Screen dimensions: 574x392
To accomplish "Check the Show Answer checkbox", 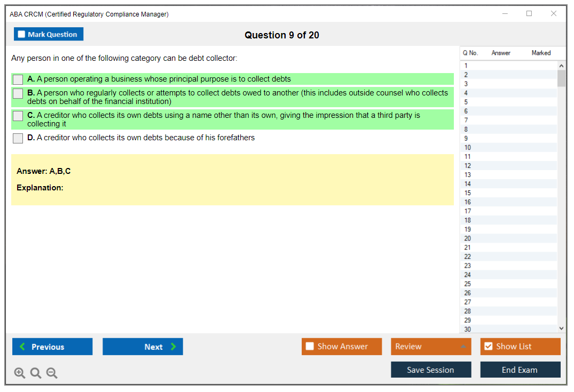I will click(x=310, y=347).
